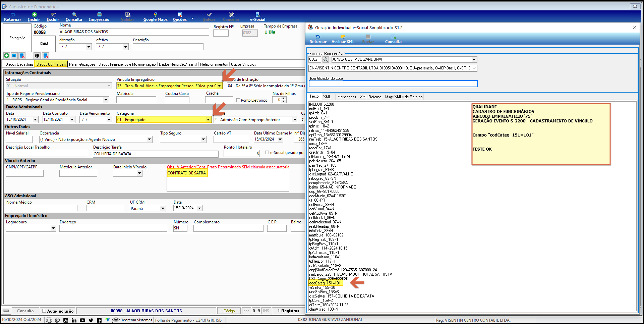Increase No. de Filhos with stepper

coord(284,99)
